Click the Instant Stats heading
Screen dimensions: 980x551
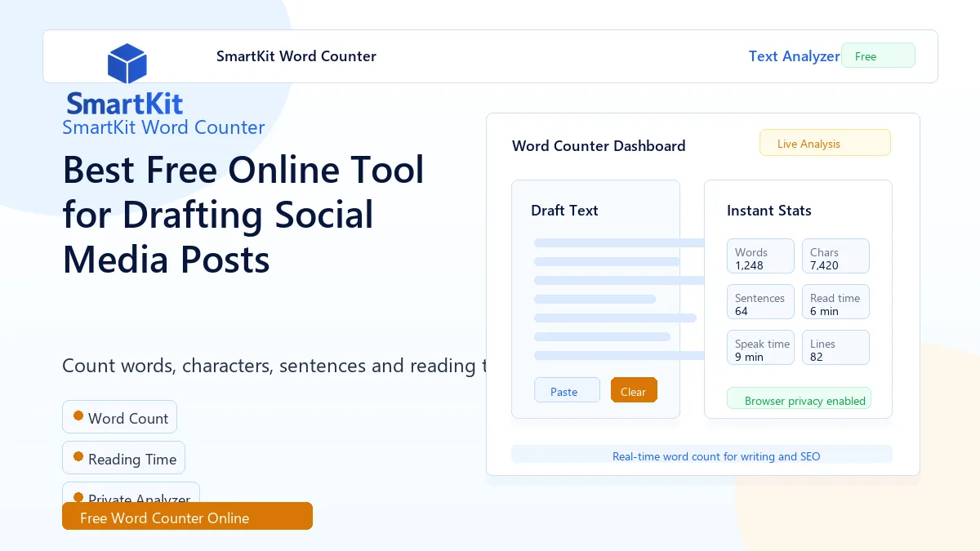(769, 210)
